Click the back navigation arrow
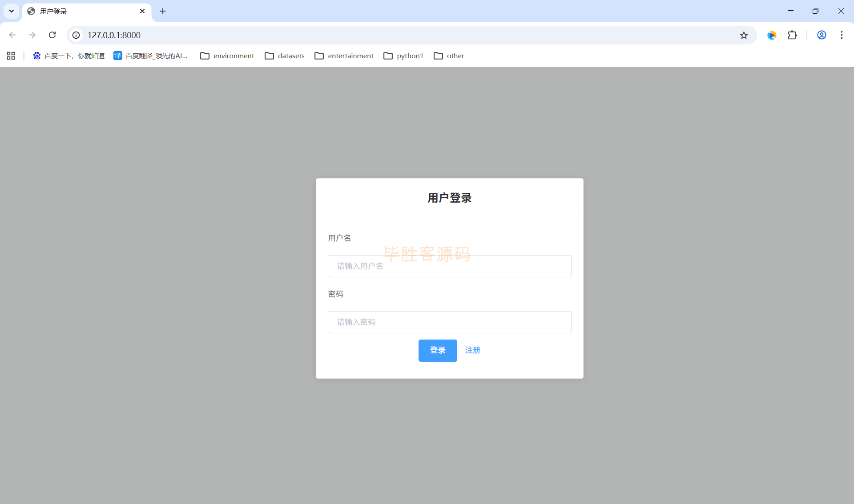The width and height of the screenshot is (854, 504). 12,35
